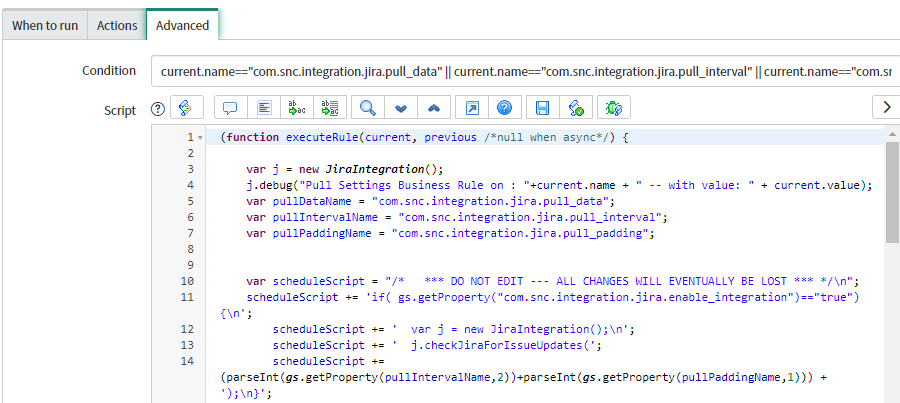Collapse the function fold arrow at line 1
Screen dimensions: 900x403
(x=200, y=138)
